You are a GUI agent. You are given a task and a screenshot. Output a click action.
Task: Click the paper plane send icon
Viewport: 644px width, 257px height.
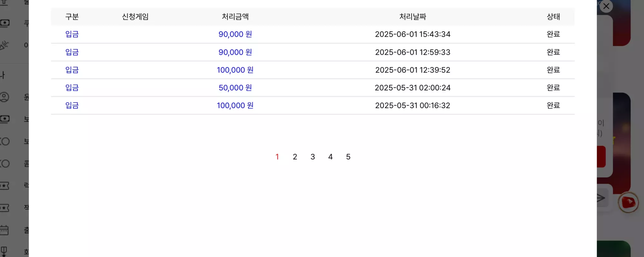[x=601, y=198]
